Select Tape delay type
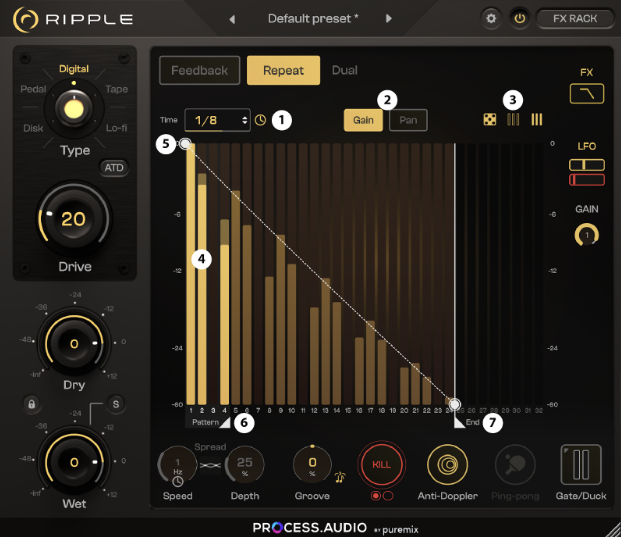The image size is (621, 537). click(x=116, y=89)
